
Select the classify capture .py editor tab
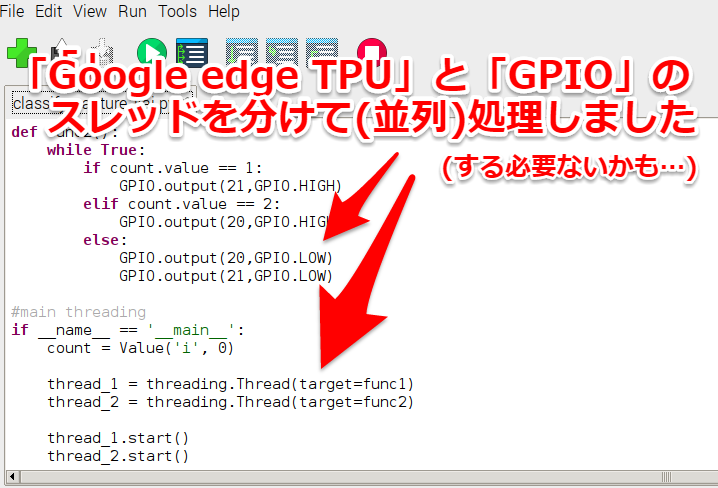click(103, 103)
